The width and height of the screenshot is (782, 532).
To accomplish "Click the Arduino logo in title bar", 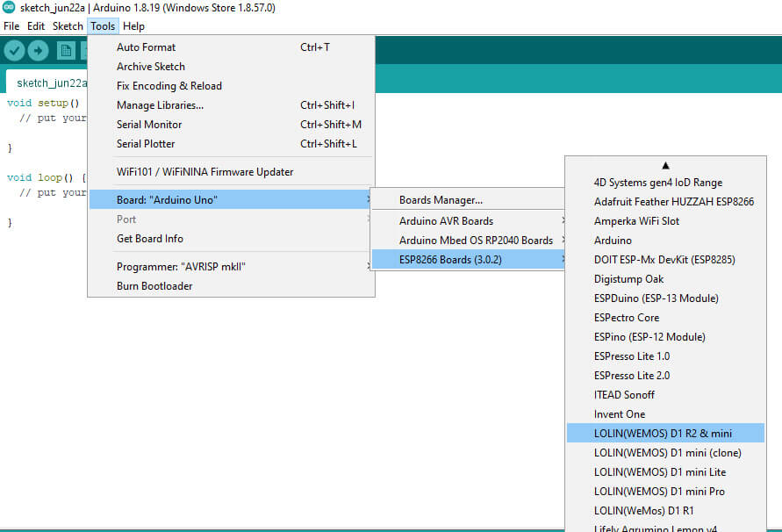I will (9, 8).
